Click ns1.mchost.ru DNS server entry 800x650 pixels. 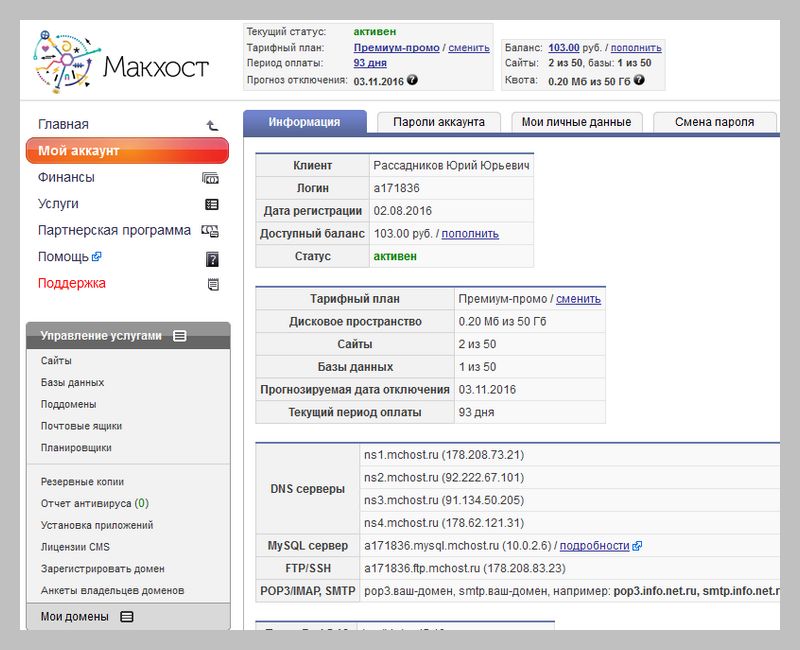(x=444, y=455)
